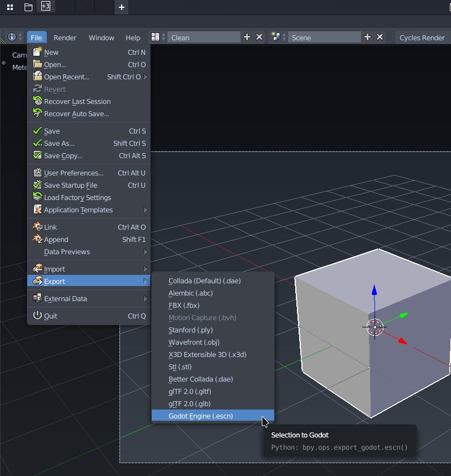
Task: Open the Cycles Render engine dropdown
Action: pos(423,37)
